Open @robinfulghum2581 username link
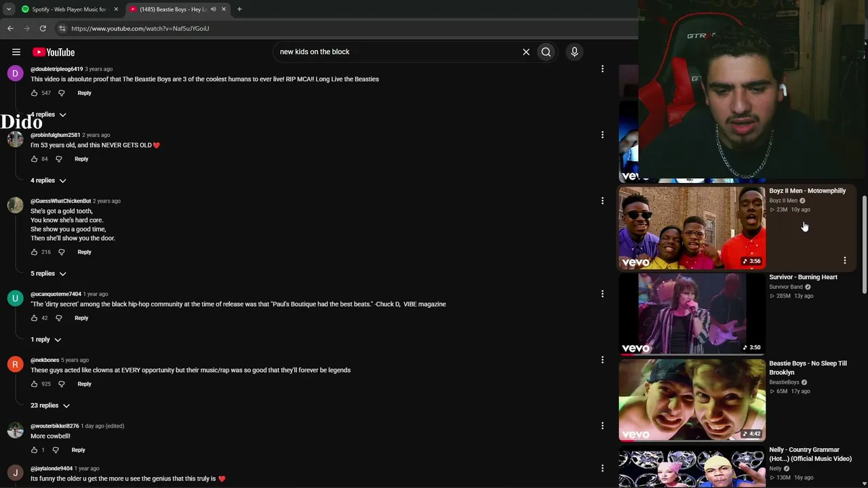This screenshot has height=488, width=868. point(55,135)
